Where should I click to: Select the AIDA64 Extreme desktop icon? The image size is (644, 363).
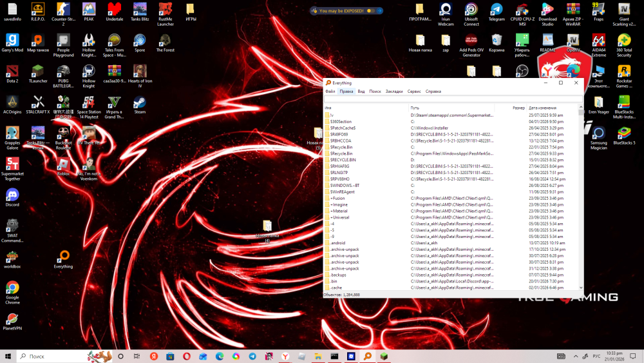pyautogui.click(x=598, y=46)
